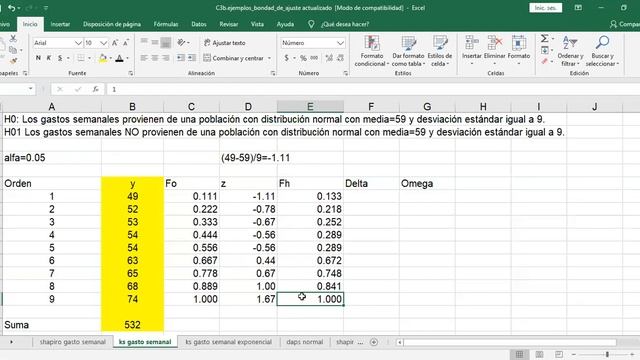The height and width of the screenshot is (360, 640).
Task: Align text to the middle vertically
Action: click(x=155, y=42)
